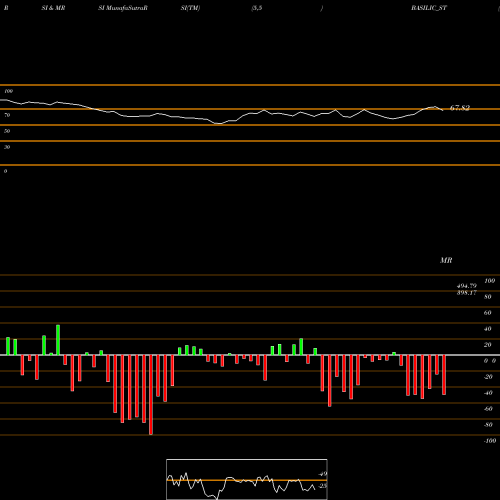Click the longest red MR histogram bar

click(x=151, y=395)
